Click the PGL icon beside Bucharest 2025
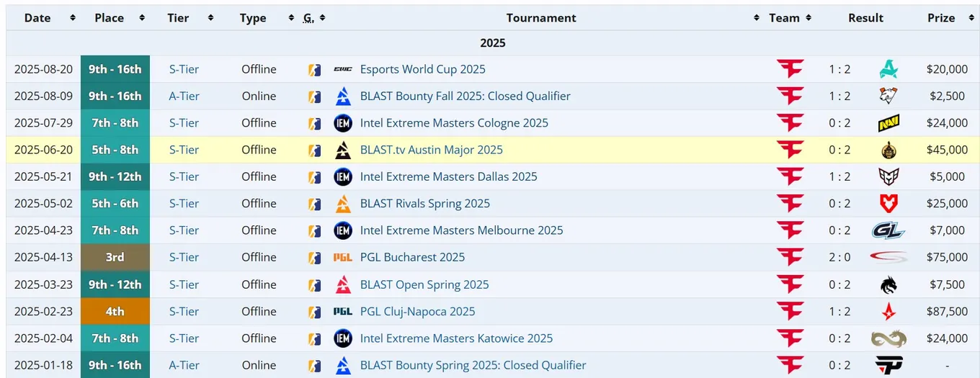This screenshot has width=980, height=378. coord(343,257)
